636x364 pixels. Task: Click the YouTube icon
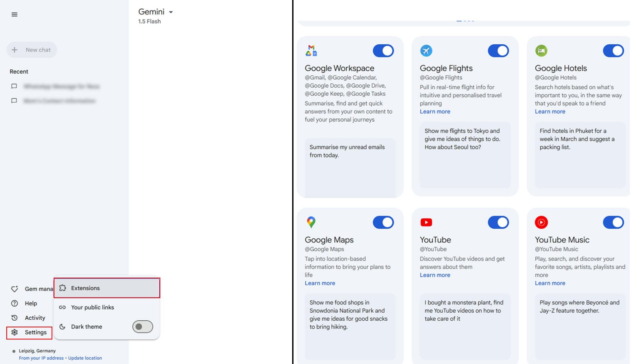(x=426, y=222)
